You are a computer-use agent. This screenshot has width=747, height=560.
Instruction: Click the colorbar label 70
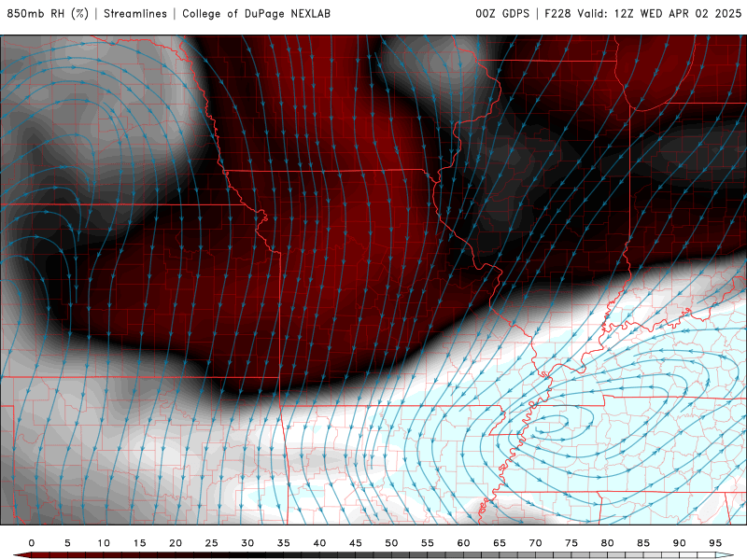535,543
